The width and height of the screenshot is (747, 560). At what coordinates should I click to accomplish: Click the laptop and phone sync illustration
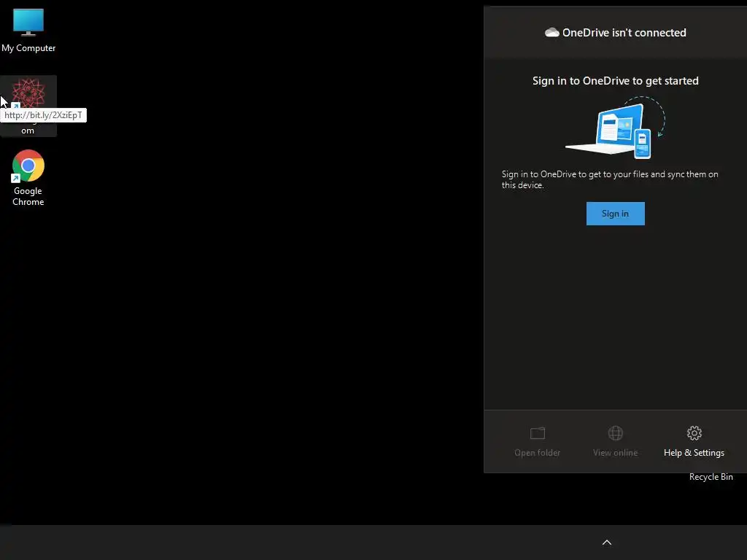(x=615, y=128)
